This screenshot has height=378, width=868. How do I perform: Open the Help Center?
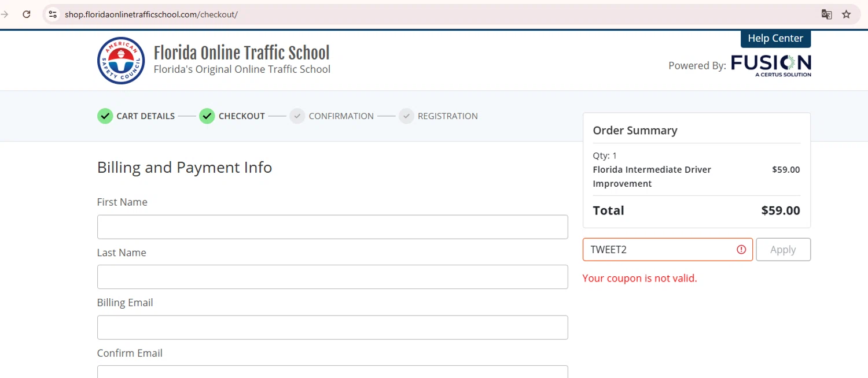(775, 38)
